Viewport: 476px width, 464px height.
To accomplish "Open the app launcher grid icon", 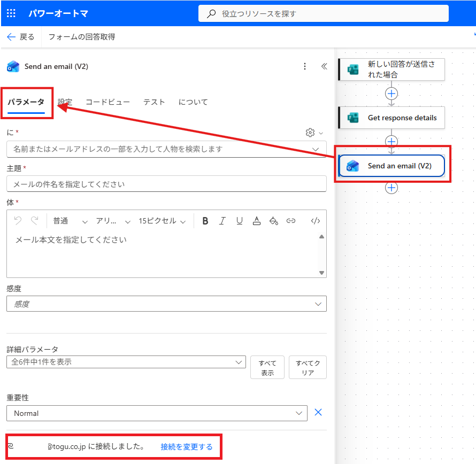I will click(11, 13).
